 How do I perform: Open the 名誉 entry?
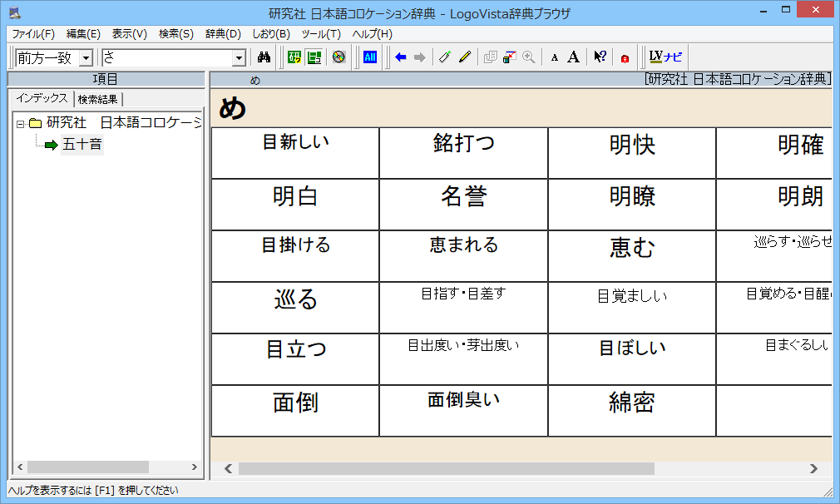[463, 197]
